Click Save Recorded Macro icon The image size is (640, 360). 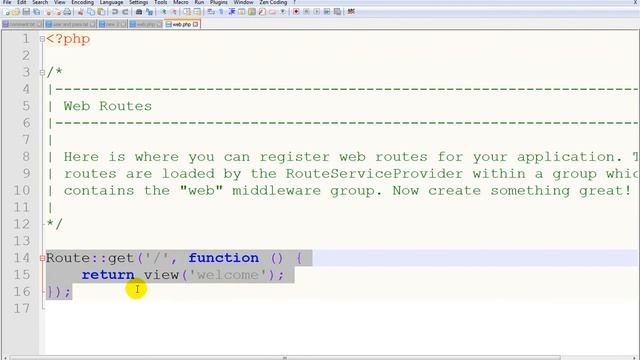click(x=337, y=12)
